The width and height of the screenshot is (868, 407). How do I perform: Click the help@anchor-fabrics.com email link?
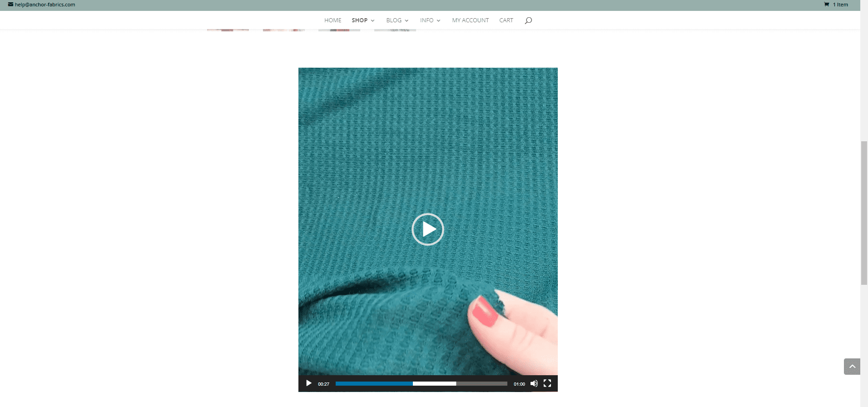click(x=45, y=5)
